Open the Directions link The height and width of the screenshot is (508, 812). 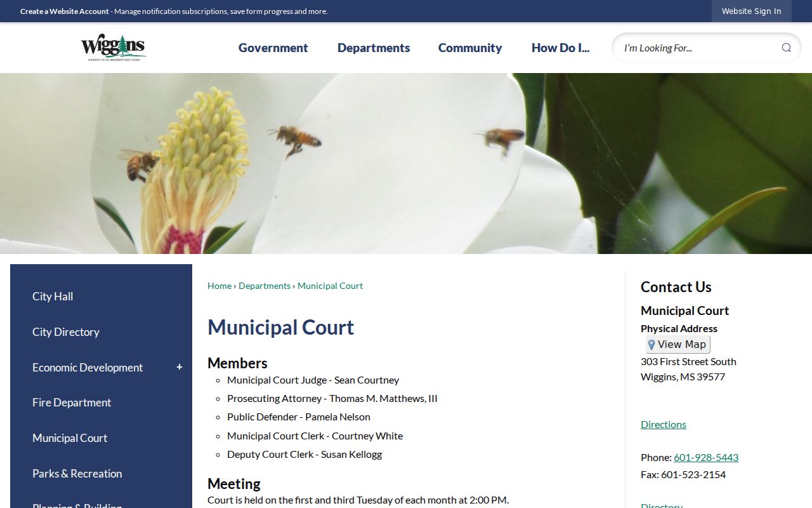tap(664, 424)
